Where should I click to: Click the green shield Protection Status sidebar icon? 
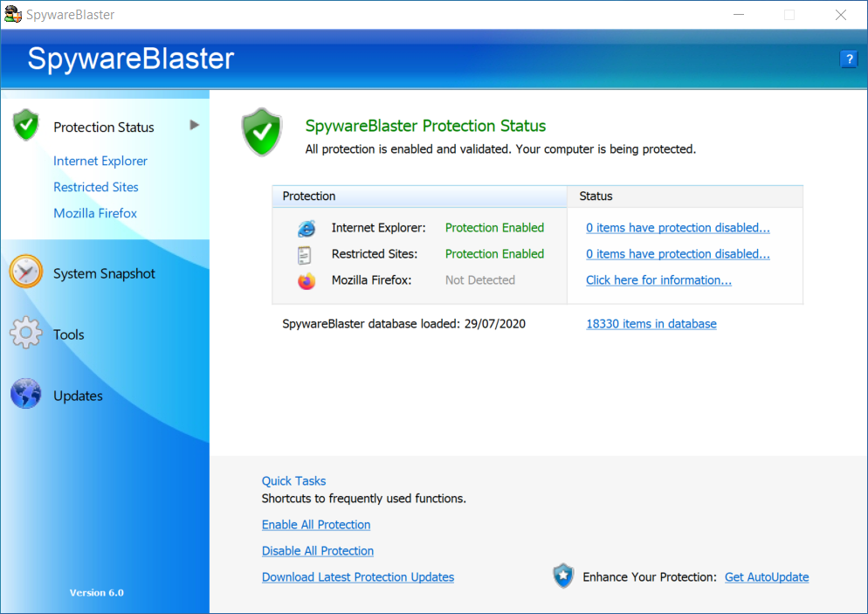tap(26, 125)
